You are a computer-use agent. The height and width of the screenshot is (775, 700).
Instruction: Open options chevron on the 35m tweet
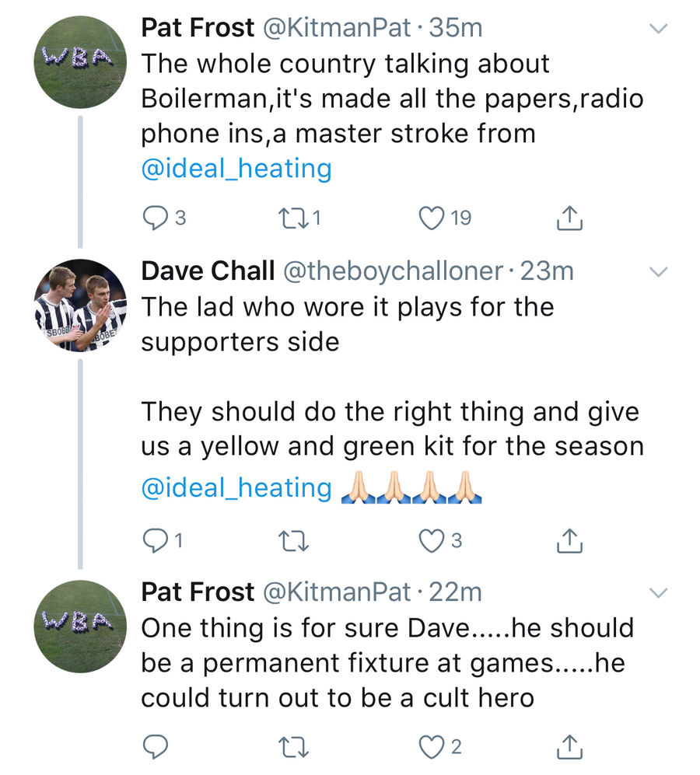click(x=658, y=29)
